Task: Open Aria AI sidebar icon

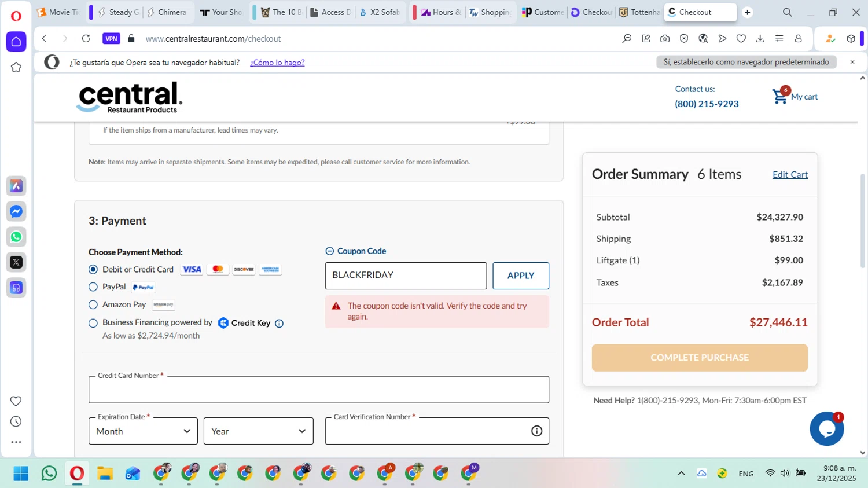Action: [16, 186]
